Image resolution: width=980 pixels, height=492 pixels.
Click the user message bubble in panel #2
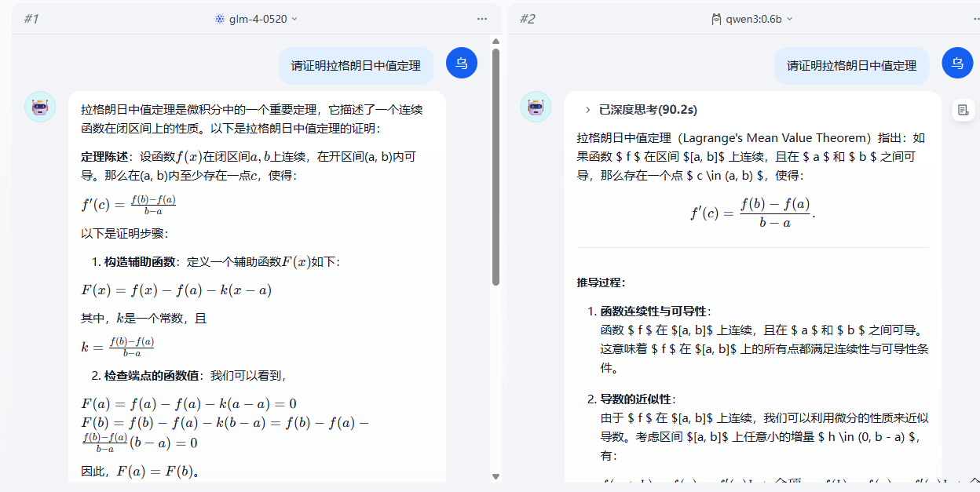tap(851, 66)
